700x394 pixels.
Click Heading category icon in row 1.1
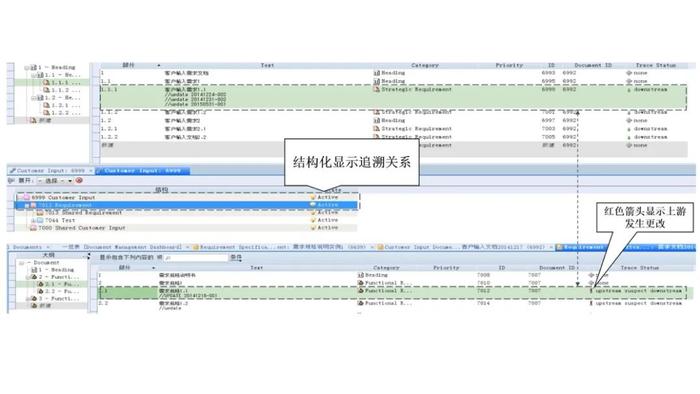click(x=376, y=81)
